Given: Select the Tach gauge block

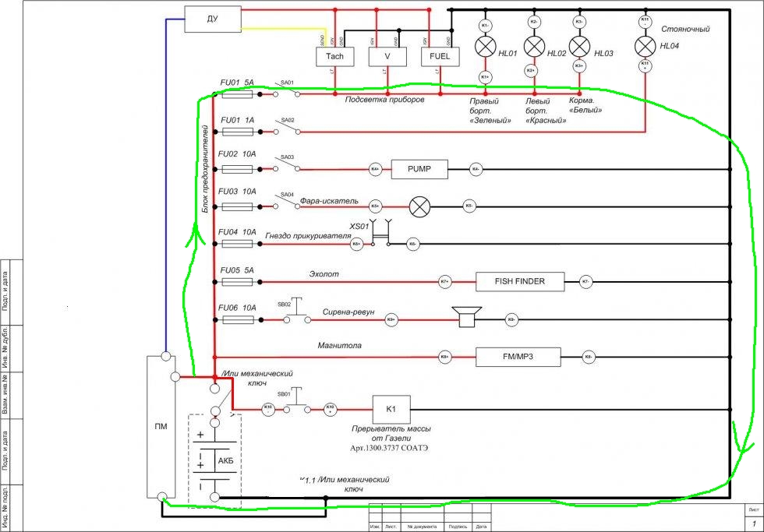Looking at the screenshot, I should pos(334,57).
